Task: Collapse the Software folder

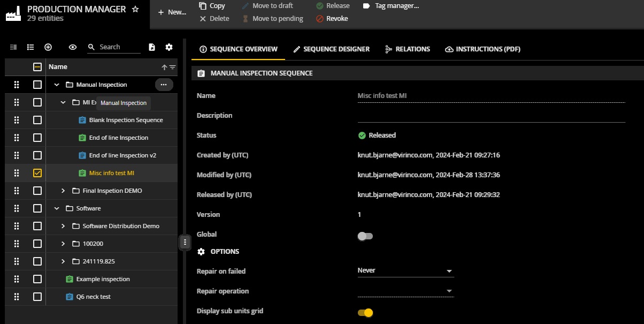Action: coord(57,208)
